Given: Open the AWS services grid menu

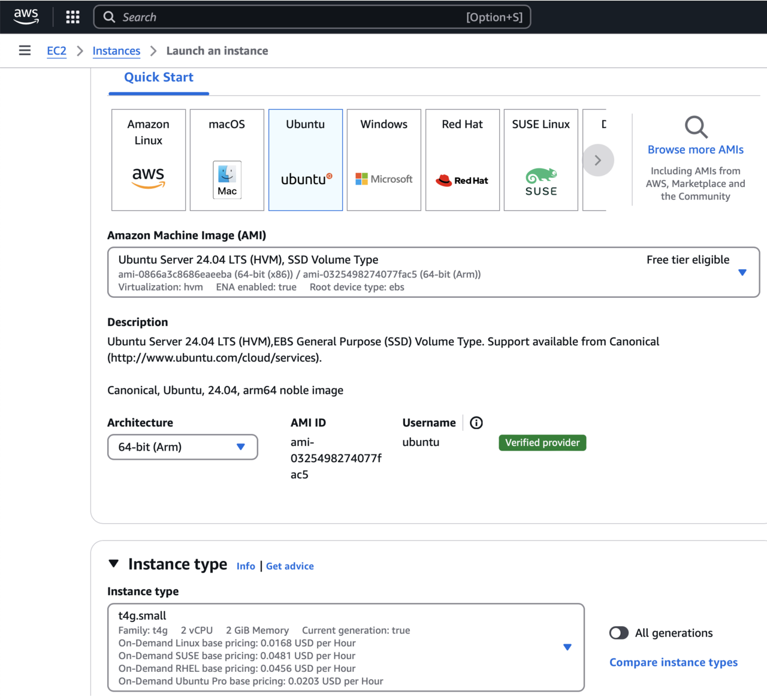Looking at the screenshot, I should coord(73,17).
